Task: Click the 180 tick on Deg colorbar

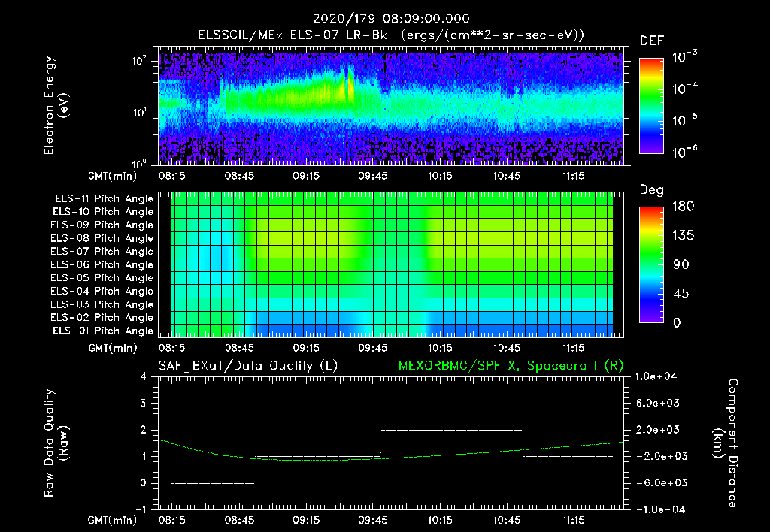Action: pos(683,207)
